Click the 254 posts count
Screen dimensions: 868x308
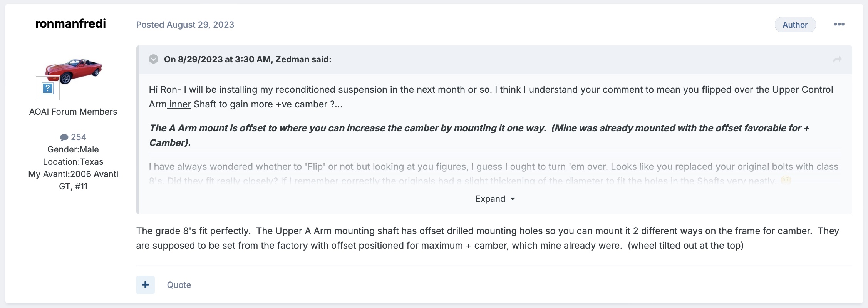coord(79,137)
